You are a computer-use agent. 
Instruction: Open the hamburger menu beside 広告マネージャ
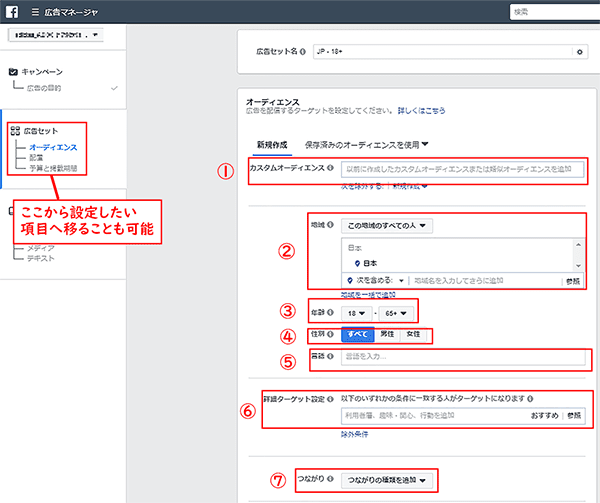[x=35, y=12]
